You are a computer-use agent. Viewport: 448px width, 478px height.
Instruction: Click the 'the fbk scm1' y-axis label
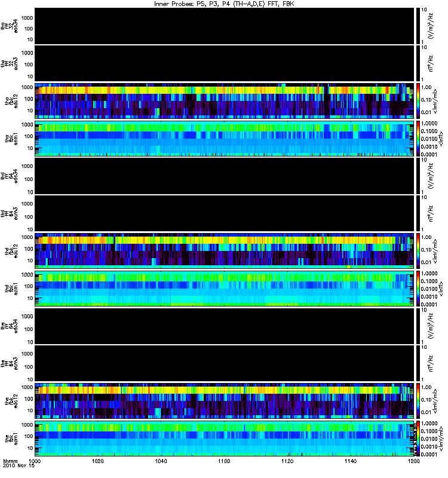(11, 439)
